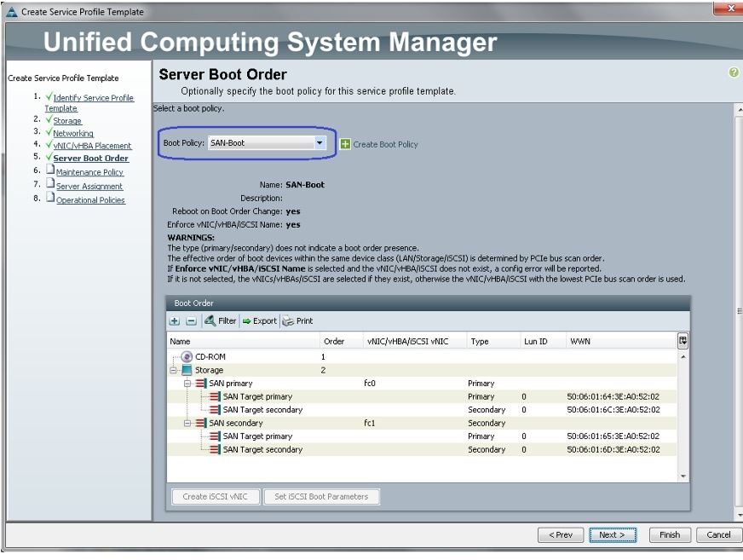Go to the Storage wizard step
The image size is (743, 560).
(67, 121)
